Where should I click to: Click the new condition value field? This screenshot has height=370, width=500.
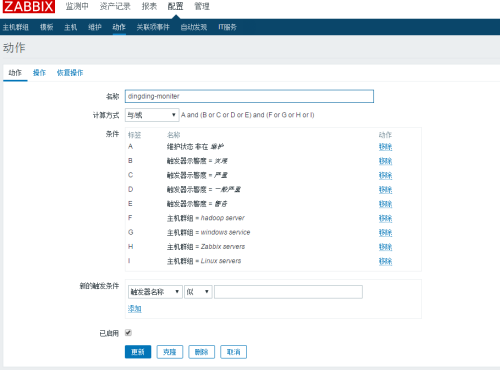coord(288,292)
